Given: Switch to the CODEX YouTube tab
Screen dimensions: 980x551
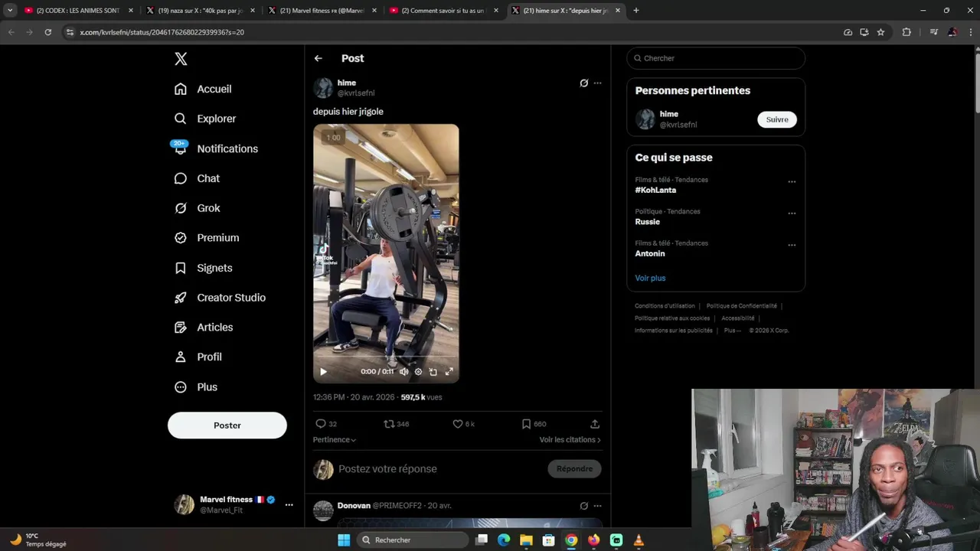Looking at the screenshot, I should (x=78, y=11).
